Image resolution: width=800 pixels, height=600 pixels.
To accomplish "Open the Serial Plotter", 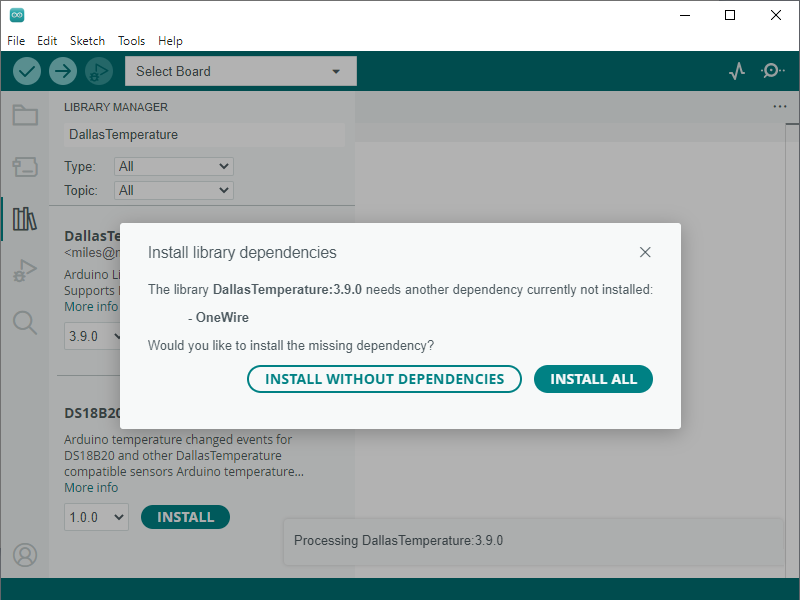I will (x=737, y=71).
